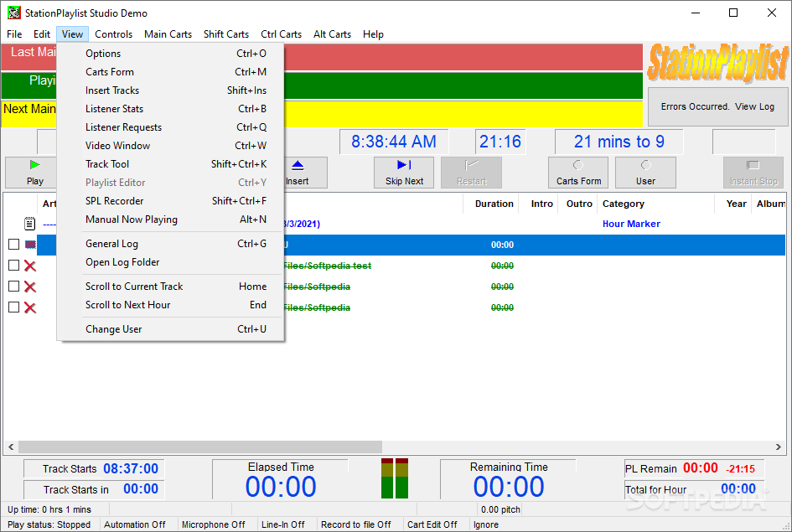The width and height of the screenshot is (792, 532).
Task: Open Listener Stats from the menu
Action: click(171, 109)
